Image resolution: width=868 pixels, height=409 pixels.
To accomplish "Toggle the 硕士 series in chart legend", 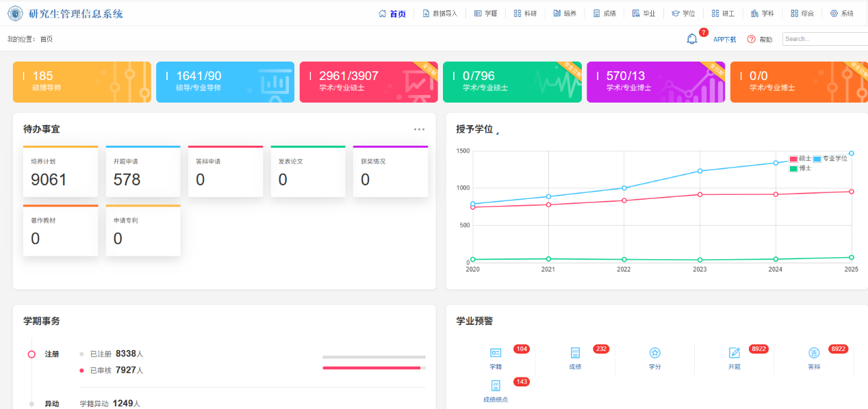I will click(793, 159).
